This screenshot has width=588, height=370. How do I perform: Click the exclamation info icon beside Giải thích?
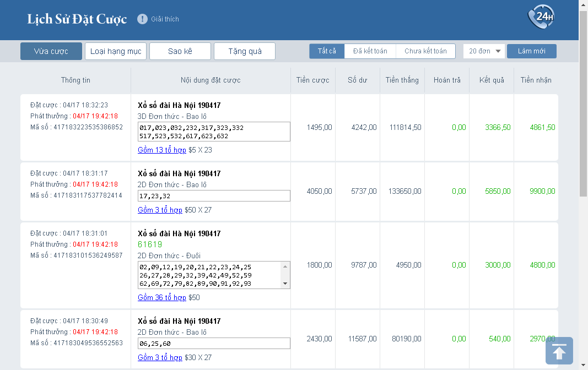142,19
